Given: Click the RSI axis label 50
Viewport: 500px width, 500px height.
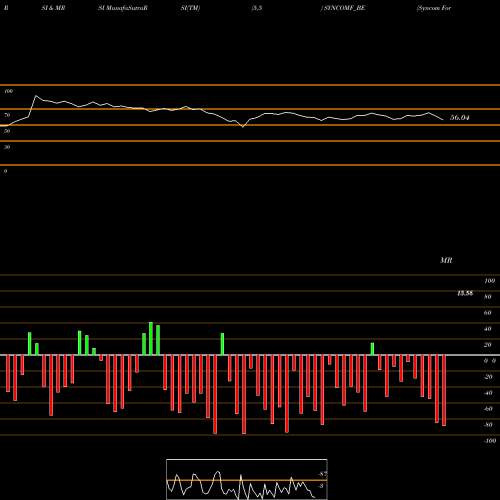Looking at the screenshot, I should (x=7, y=131).
